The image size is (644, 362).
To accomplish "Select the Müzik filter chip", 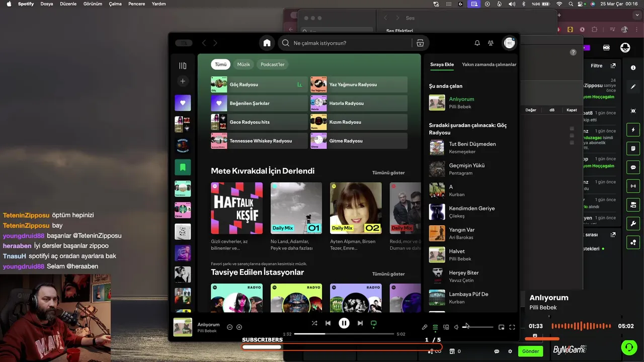I will tap(244, 64).
